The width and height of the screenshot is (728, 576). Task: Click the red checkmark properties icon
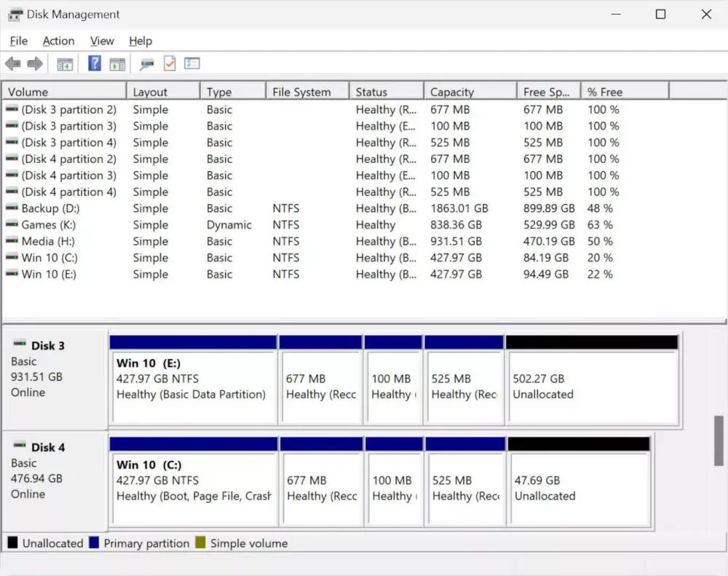click(x=170, y=63)
